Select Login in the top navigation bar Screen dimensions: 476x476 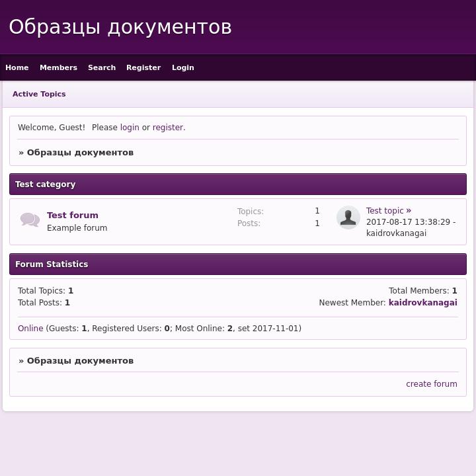coord(183,67)
